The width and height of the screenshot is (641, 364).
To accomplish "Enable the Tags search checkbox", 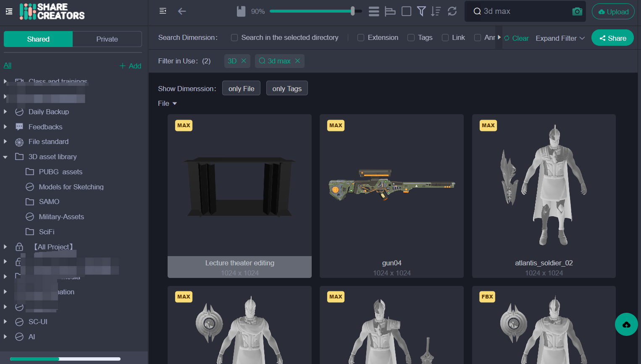I will [411, 37].
